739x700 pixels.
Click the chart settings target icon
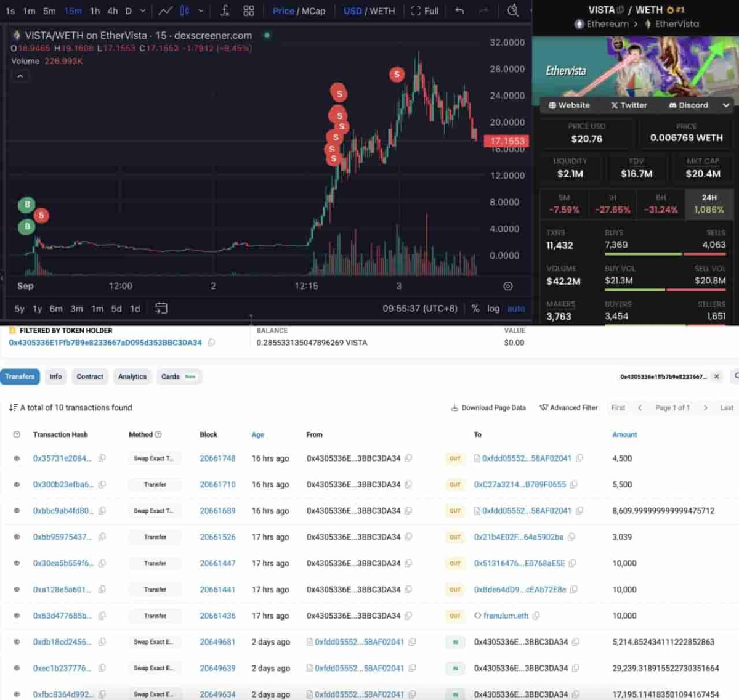pos(507,286)
